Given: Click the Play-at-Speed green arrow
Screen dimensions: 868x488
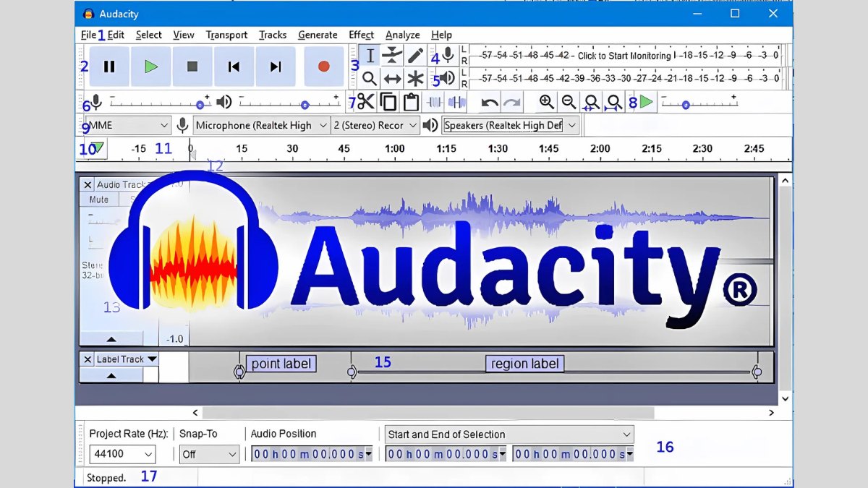Looking at the screenshot, I should click(646, 102).
